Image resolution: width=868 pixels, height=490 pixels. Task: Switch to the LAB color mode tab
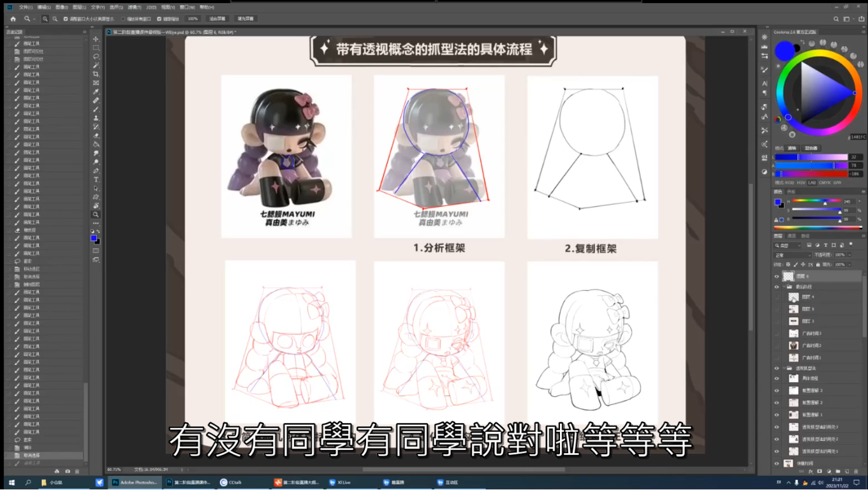coord(812,182)
